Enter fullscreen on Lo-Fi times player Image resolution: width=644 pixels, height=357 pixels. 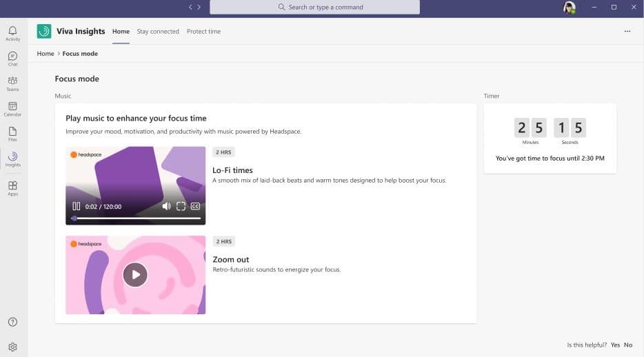[181, 206]
